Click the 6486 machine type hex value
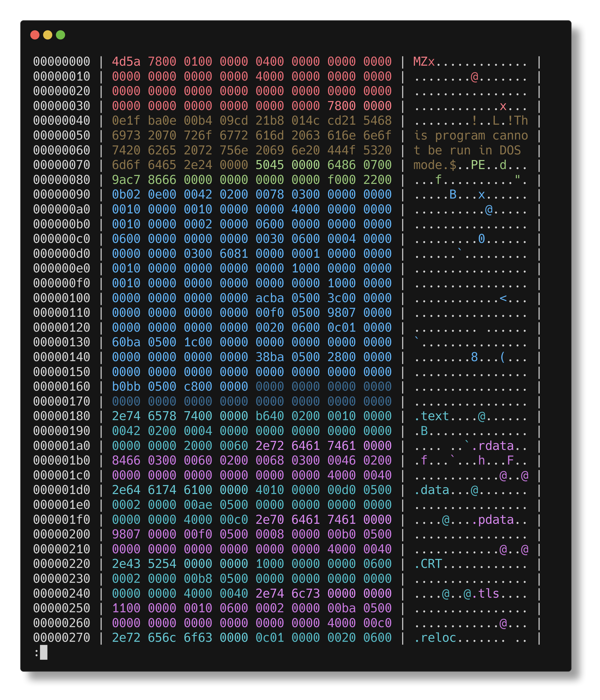This screenshot has width=600, height=700. pyautogui.click(x=341, y=165)
